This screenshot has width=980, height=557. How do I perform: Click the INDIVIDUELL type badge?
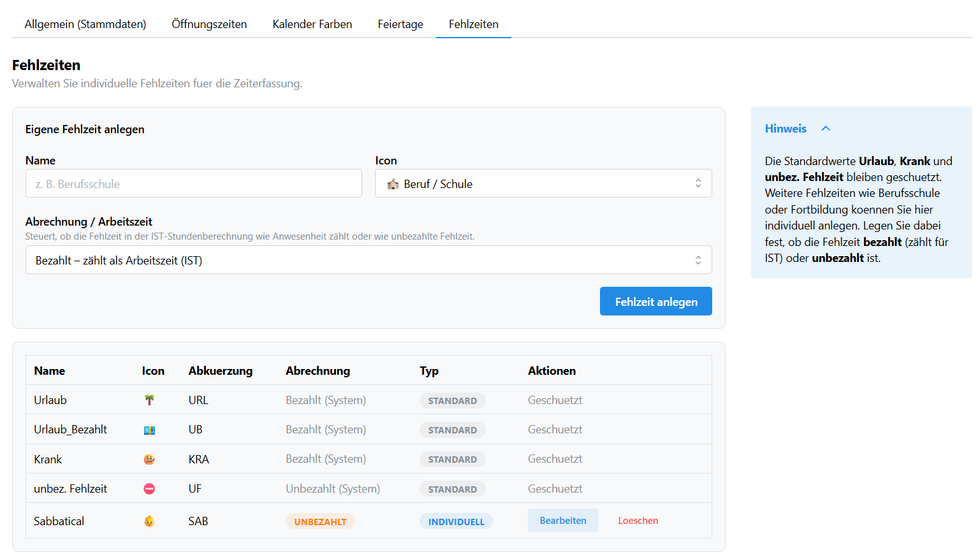[456, 521]
